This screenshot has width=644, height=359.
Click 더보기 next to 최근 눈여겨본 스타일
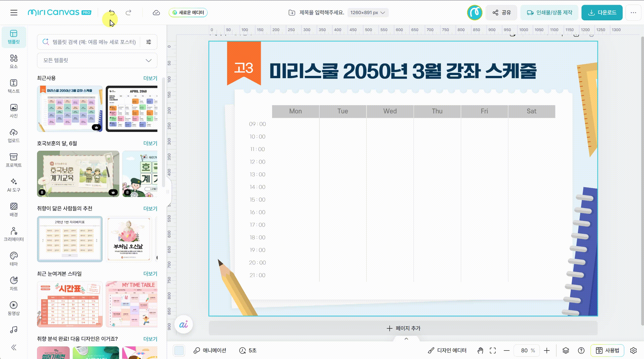click(150, 274)
